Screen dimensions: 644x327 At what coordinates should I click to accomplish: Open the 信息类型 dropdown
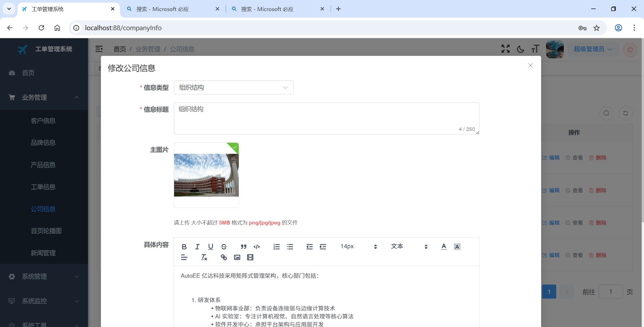coord(233,87)
